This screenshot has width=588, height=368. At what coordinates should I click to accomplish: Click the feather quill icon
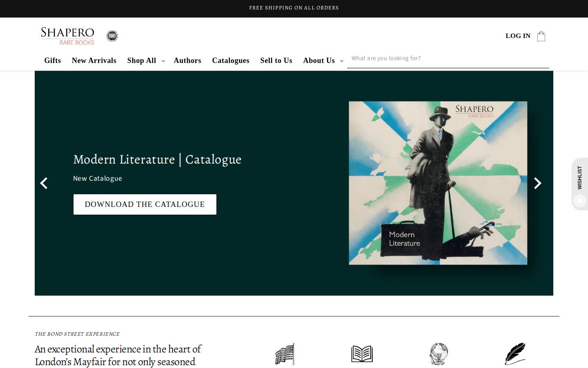pos(515,354)
